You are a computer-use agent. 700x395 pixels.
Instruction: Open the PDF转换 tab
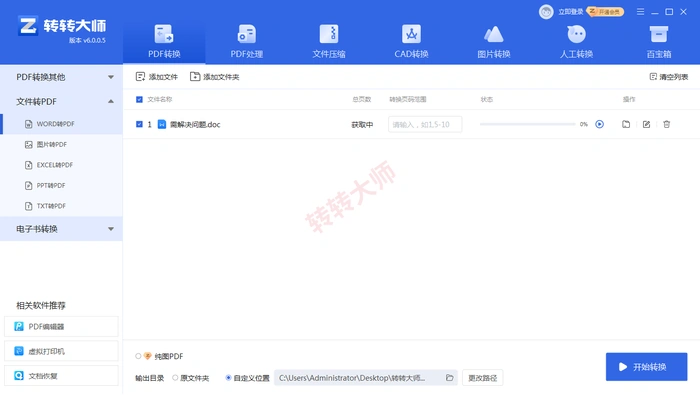(x=164, y=42)
